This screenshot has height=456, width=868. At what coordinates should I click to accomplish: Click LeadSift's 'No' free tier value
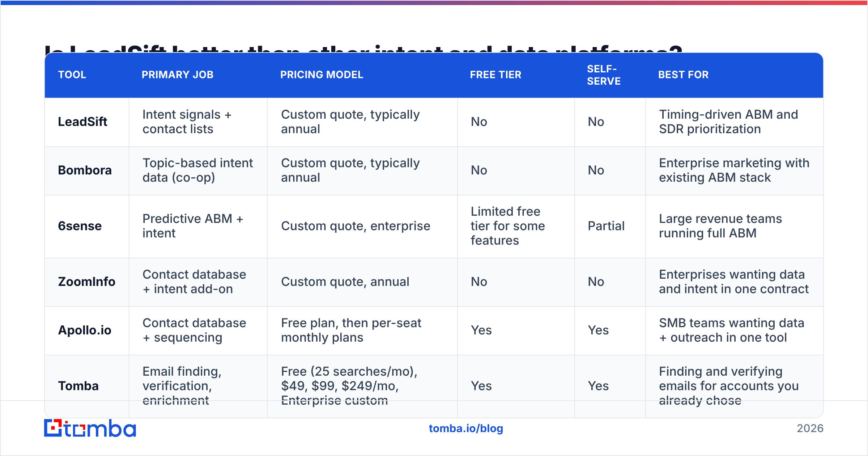[479, 122]
